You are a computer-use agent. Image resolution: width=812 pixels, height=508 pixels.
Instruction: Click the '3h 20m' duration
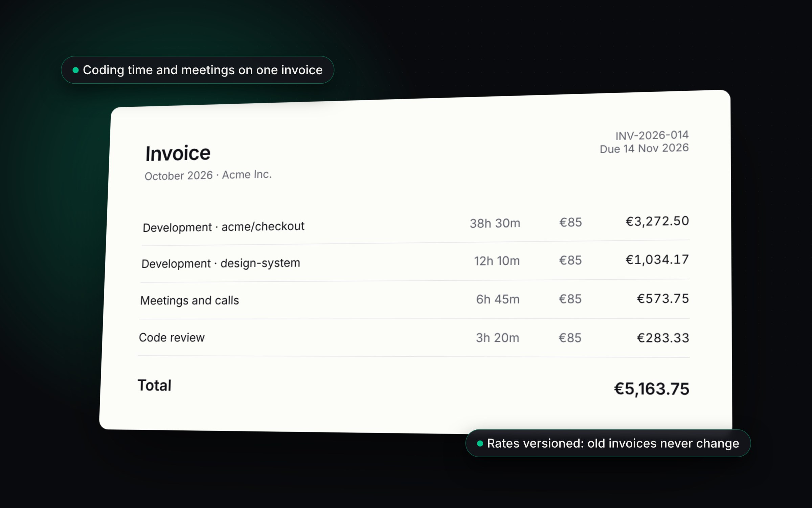click(x=497, y=338)
